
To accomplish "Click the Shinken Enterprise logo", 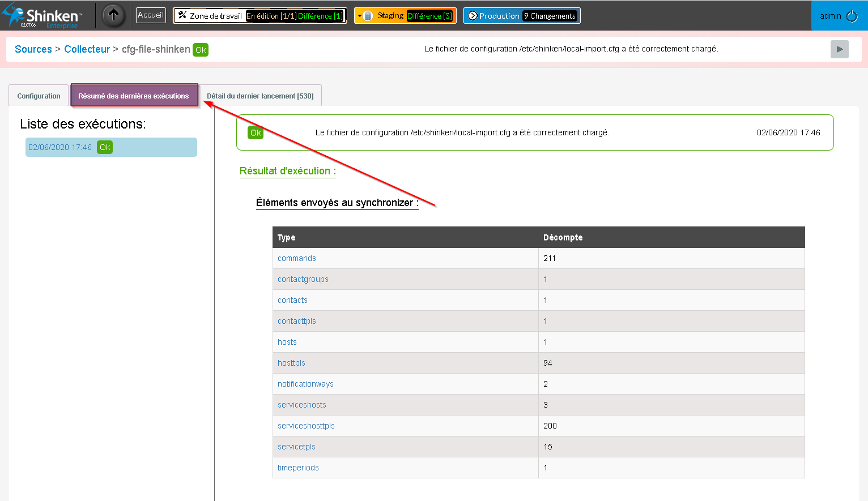I will point(42,16).
